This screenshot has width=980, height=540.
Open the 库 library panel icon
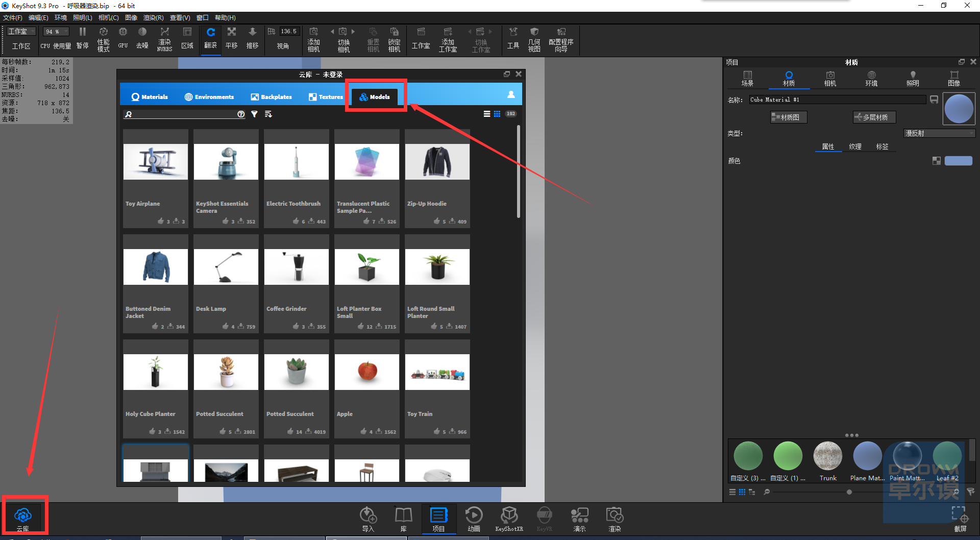[403, 519]
